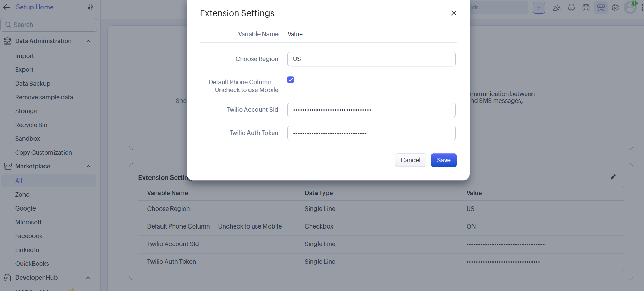The height and width of the screenshot is (291, 644).
Task: Uncheck the Default Phone Column checkbox
Action: (x=291, y=80)
